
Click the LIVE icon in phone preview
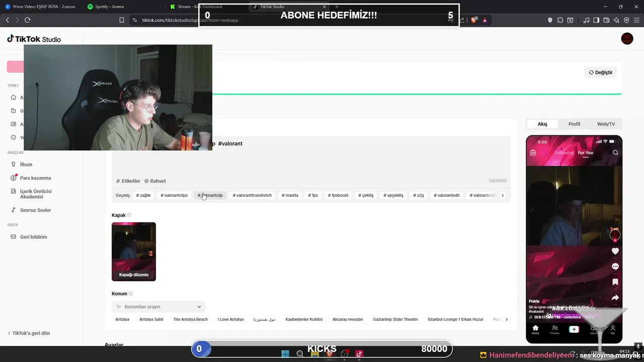point(533,152)
